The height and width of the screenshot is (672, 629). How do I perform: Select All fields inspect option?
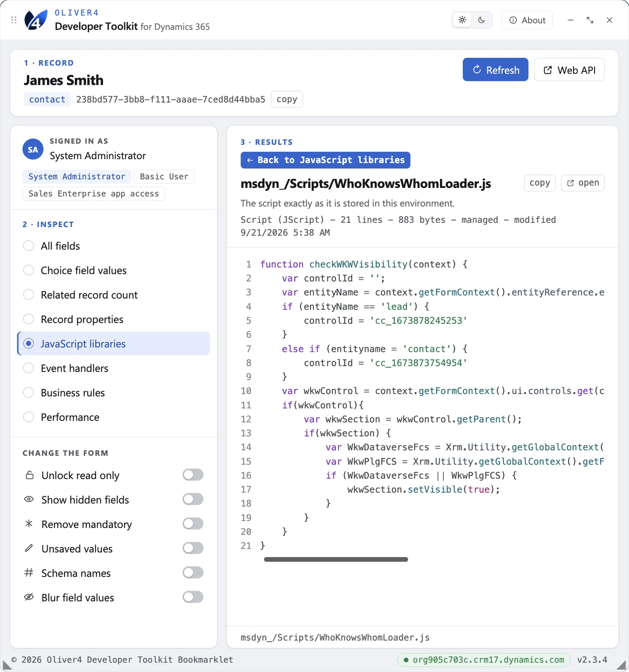point(114,246)
